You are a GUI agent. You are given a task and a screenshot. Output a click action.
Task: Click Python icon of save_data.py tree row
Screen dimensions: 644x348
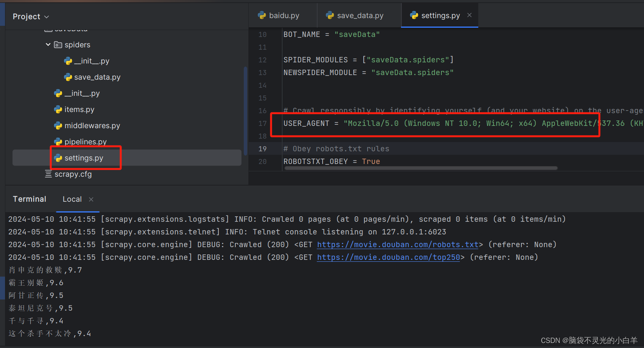(x=68, y=77)
